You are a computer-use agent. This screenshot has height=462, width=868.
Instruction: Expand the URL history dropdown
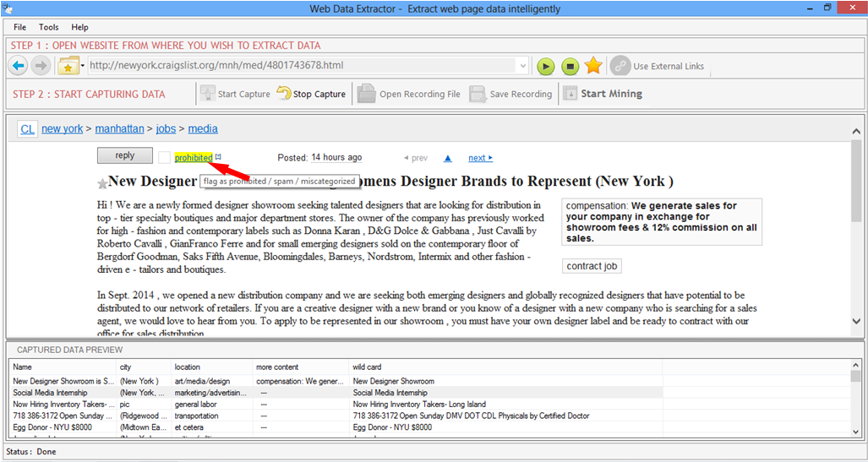pos(522,66)
